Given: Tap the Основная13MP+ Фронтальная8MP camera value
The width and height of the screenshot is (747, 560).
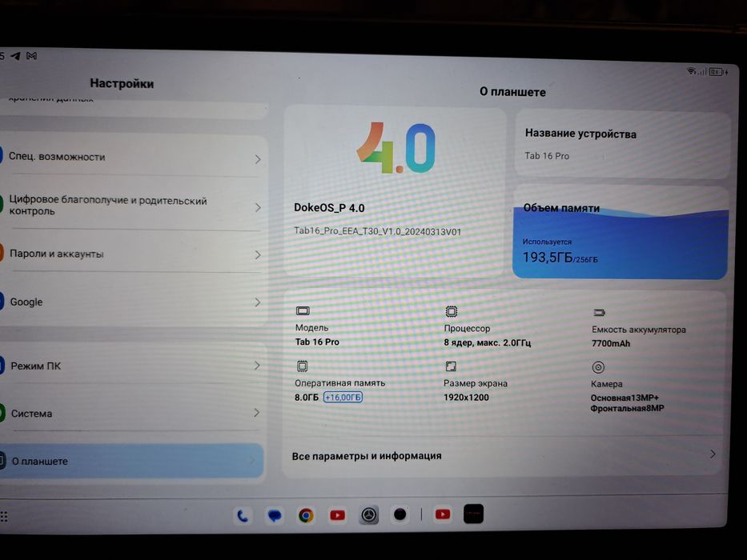Looking at the screenshot, I should click(627, 403).
